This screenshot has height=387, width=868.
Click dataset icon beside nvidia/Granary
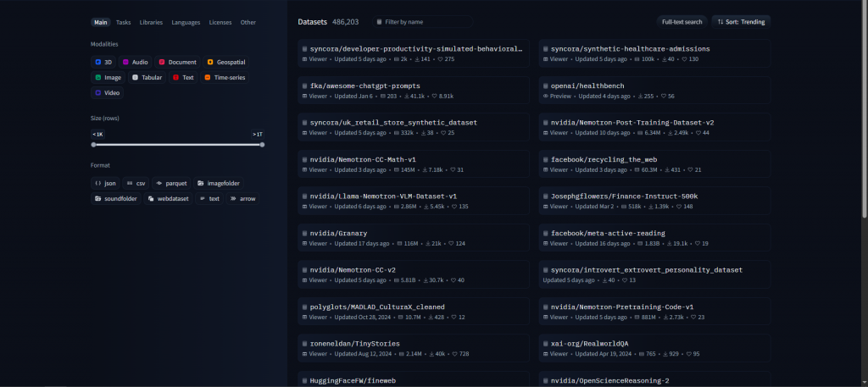point(304,234)
